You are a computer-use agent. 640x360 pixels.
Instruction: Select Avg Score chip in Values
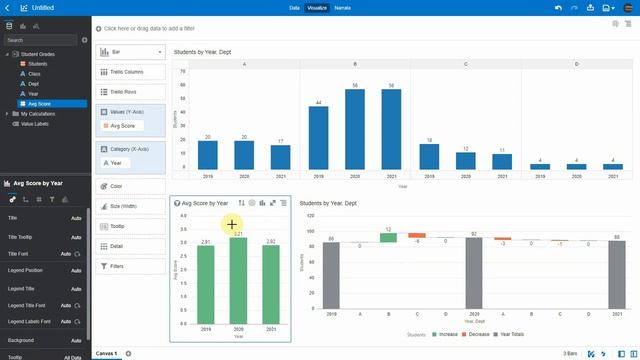pos(122,126)
